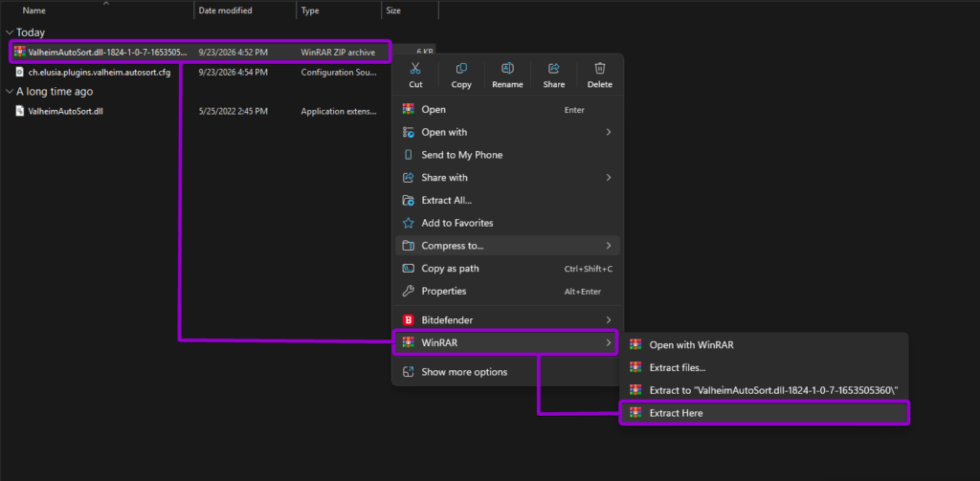This screenshot has width=980, height=481.
Task: Expand the Bitdefender submenu arrow
Action: (x=609, y=319)
